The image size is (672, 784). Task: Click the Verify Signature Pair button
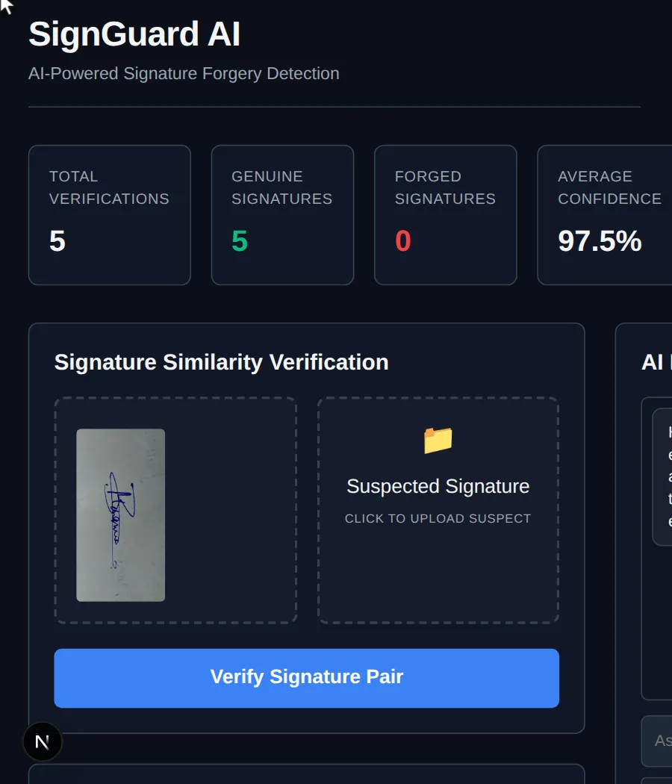click(306, 678)
